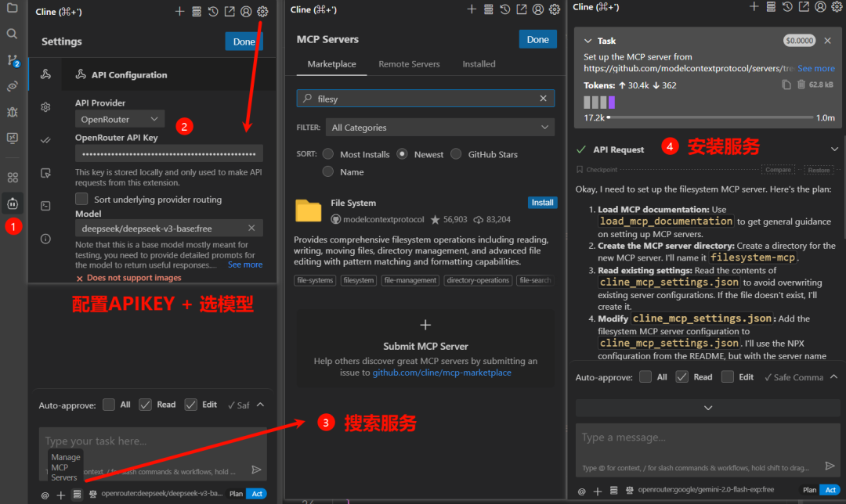The image size is (846, 504).
Task: Toggle All auto-approve checkbox in right panel
Action: point(645,376)
